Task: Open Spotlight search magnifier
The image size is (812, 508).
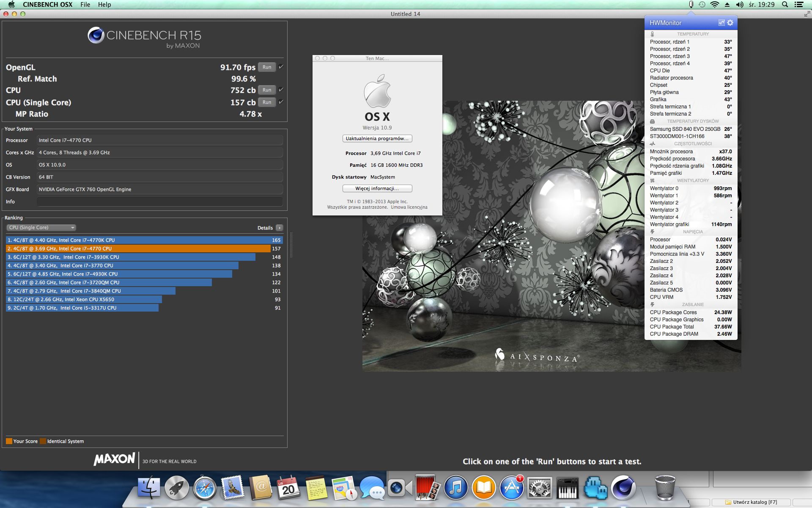Action: click(785, 5)
